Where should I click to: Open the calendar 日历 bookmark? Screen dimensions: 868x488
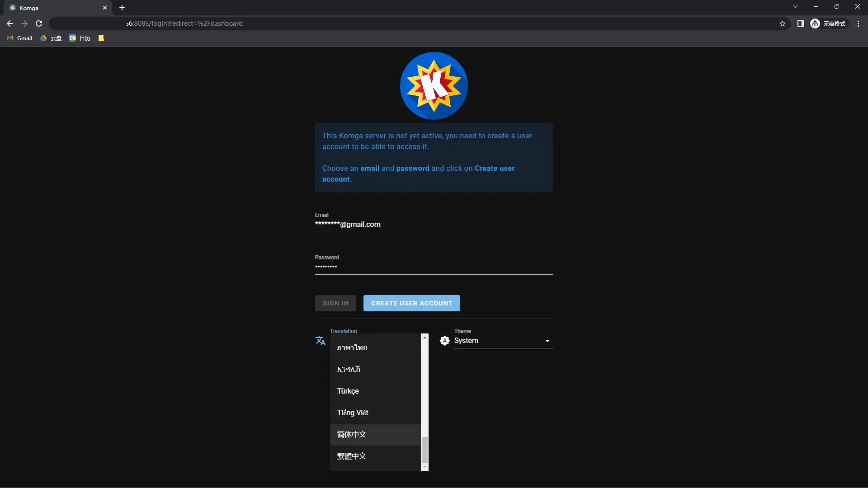click(80, 38)
